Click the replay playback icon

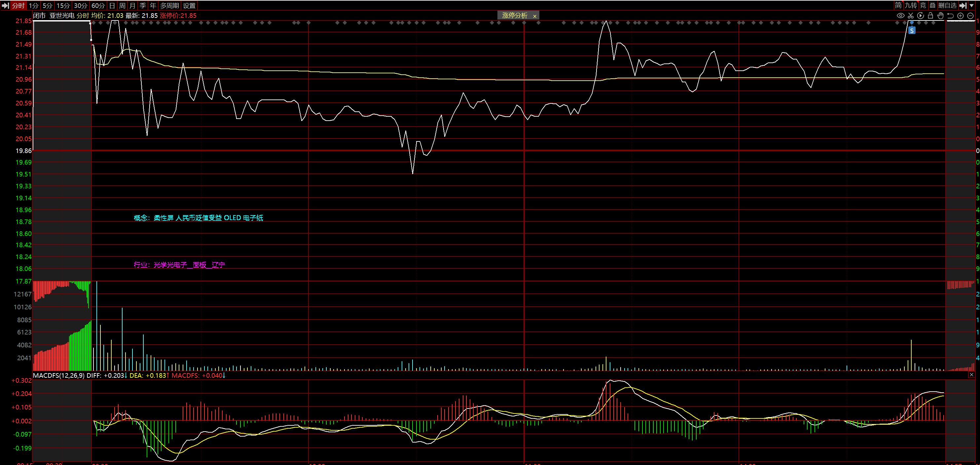coord(920,16)
